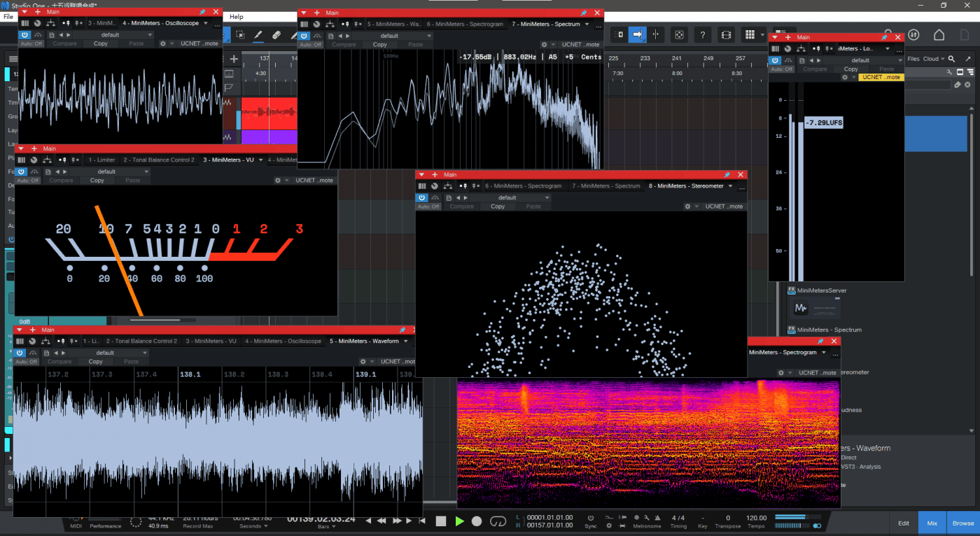Toggle Auto: Off in the Waveform window

click(27, 362)
